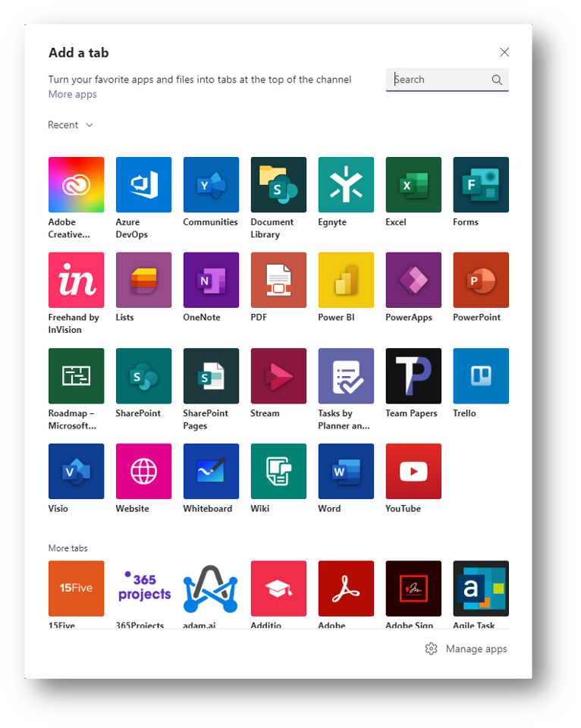Select the red Adobe Acrobat app
581x728 pixels.
click(346, 588)
